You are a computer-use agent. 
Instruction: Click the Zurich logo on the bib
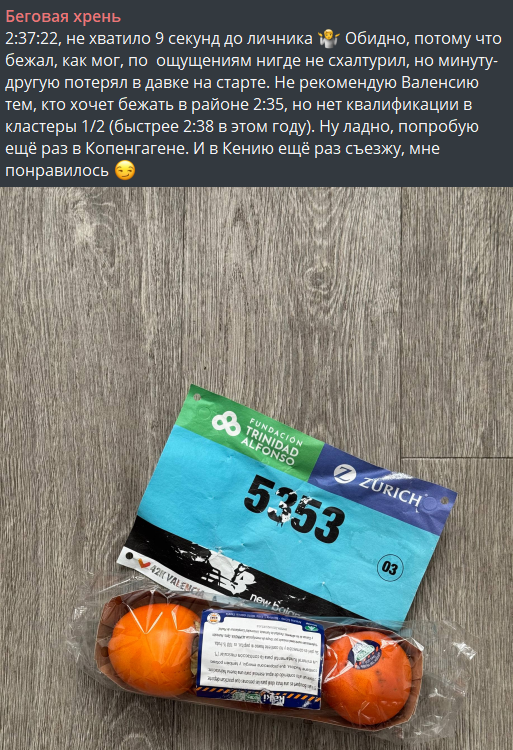(378, 487)
